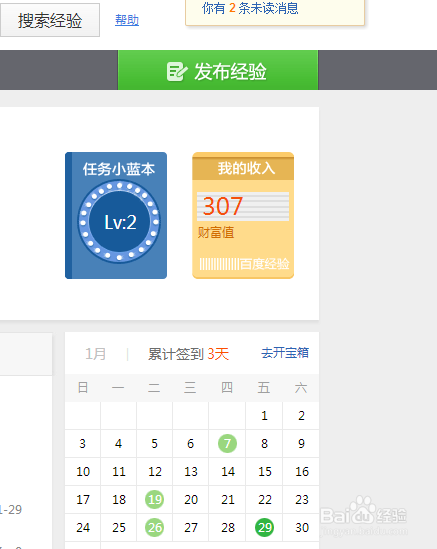Click calendar date 2
The height and width of the screenshot is (549, 437).
click(301, 416)
